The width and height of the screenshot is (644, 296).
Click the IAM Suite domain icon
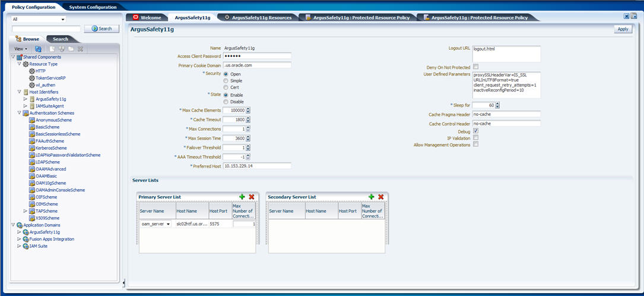pos(26,246)
